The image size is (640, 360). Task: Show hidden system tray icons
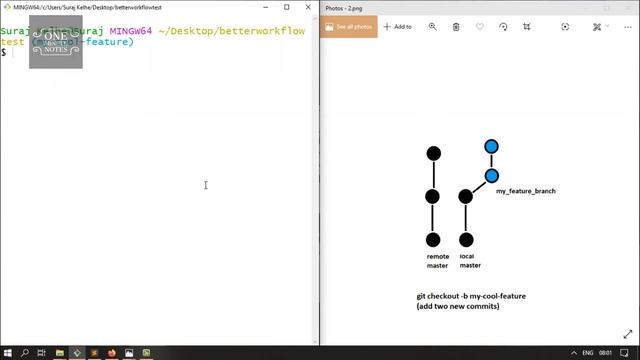click(573, 353)
